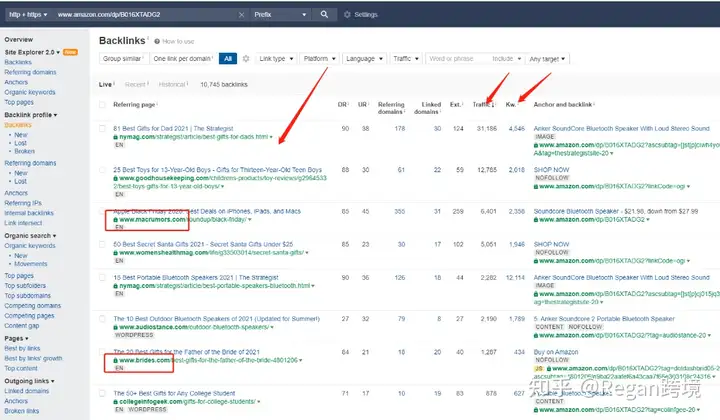Click lock icon beside www.macrumors.com
This screenshot has height=420, width=720.
point(116,220)
